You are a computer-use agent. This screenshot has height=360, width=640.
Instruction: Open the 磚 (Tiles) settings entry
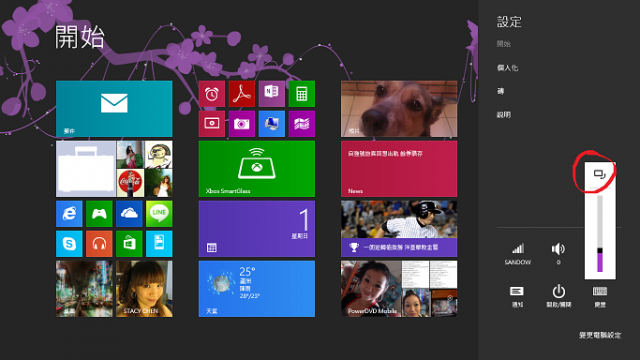coord(500,91)
